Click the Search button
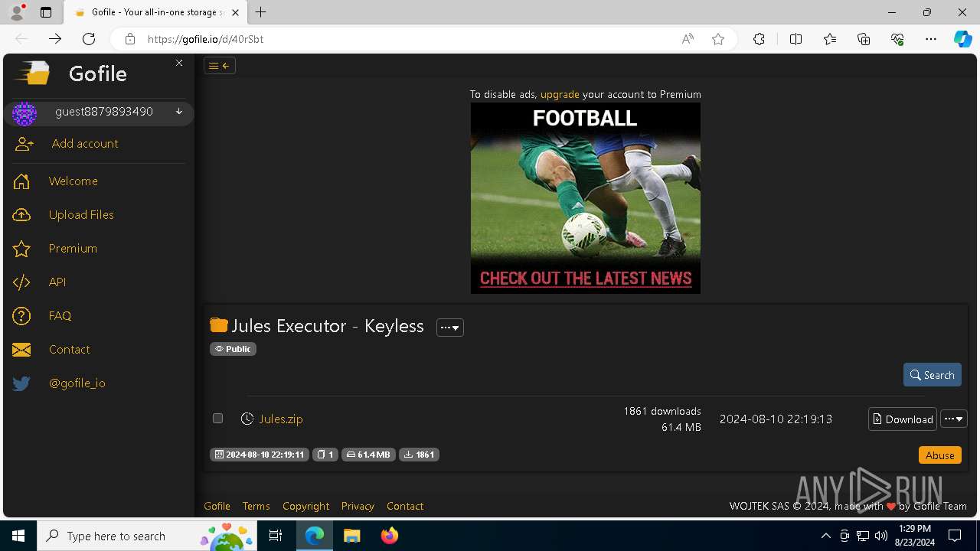980x551 pixels. pos(933,375)
